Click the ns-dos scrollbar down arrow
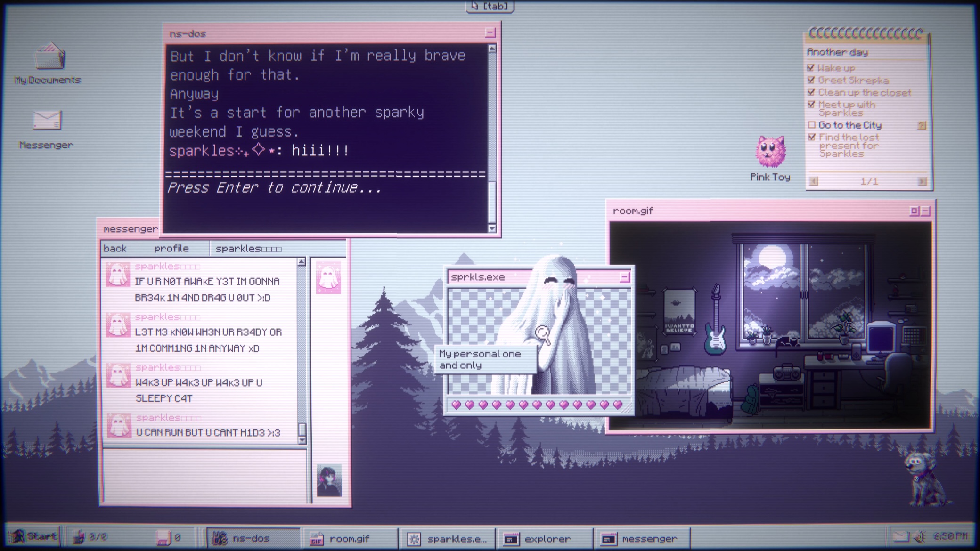980x551 pixels. [492, 228]
